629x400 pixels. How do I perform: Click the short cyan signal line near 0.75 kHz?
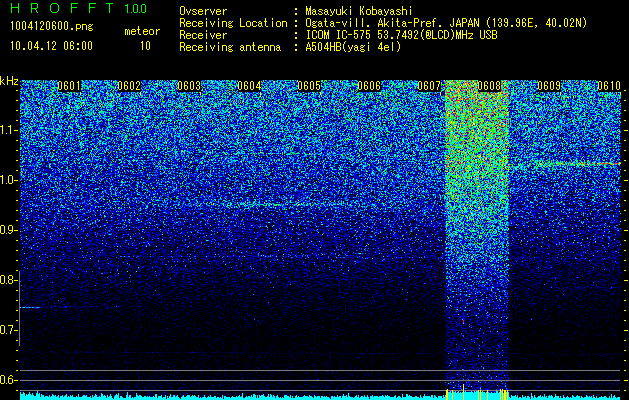click(30, 307)
